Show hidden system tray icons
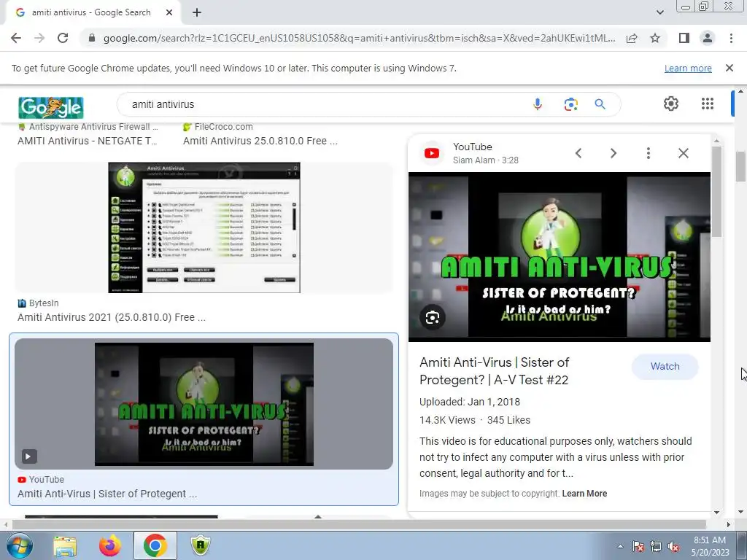This screenshot has width=747, height=560. [x=620, y=546]
